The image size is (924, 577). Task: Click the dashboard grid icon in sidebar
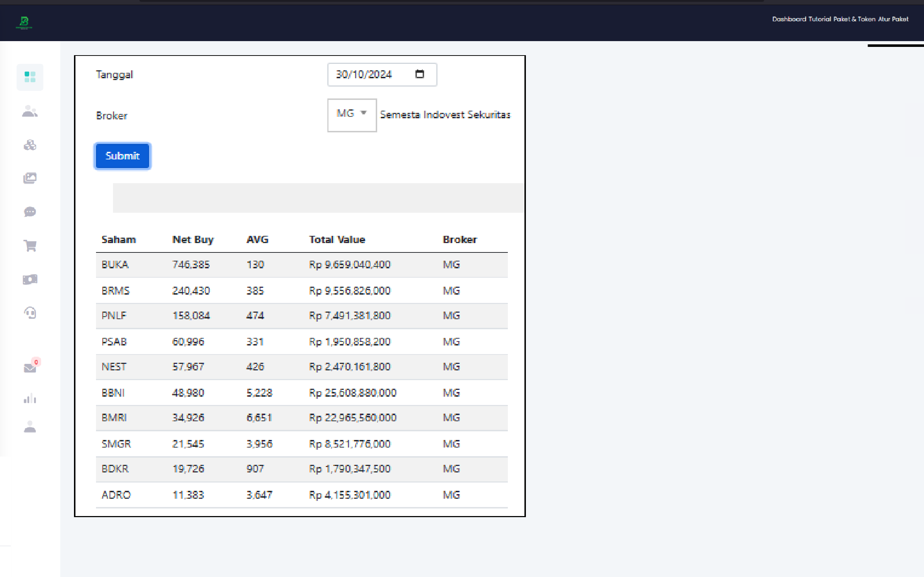click(30, 77)
